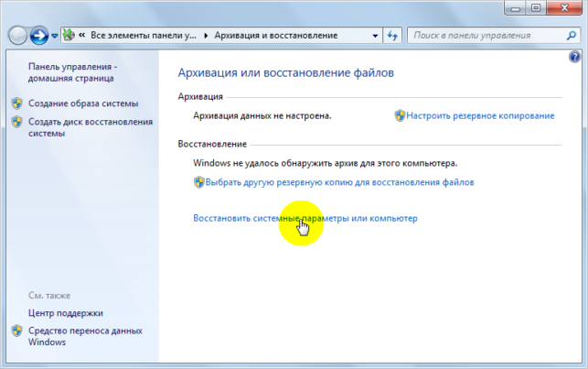Click 'Создать диск восстановления системы' link
Viewport: 588px width, 369px height.
coord(91,127)
